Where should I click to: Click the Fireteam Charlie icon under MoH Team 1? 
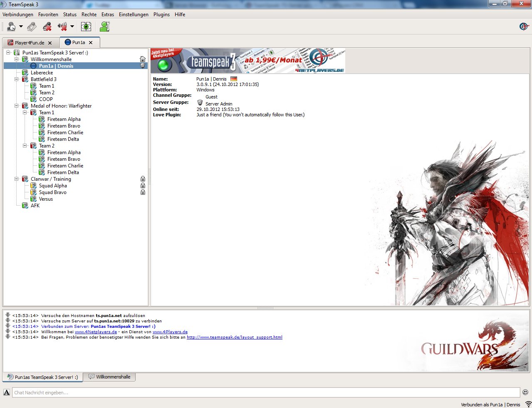tap(42, 133)
